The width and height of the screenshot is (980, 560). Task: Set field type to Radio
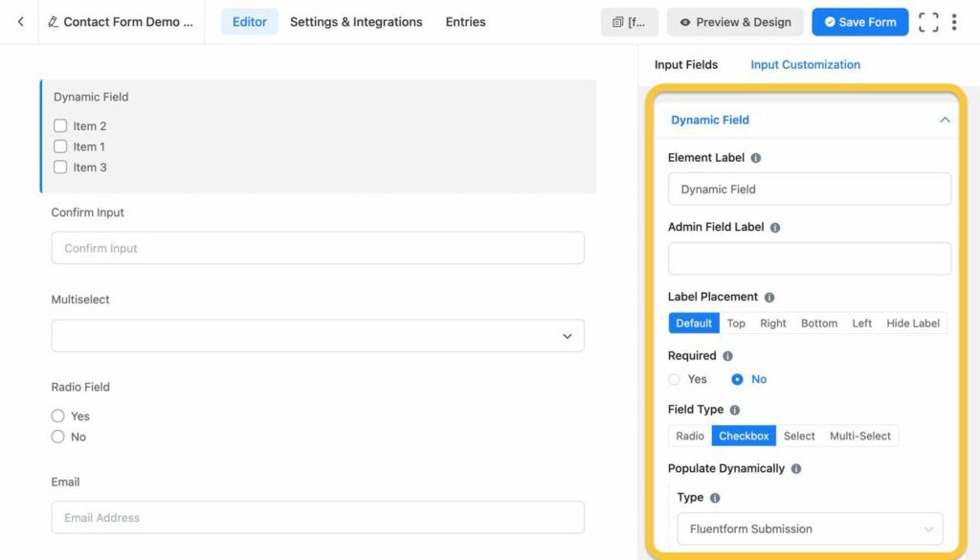click(690, 437)
